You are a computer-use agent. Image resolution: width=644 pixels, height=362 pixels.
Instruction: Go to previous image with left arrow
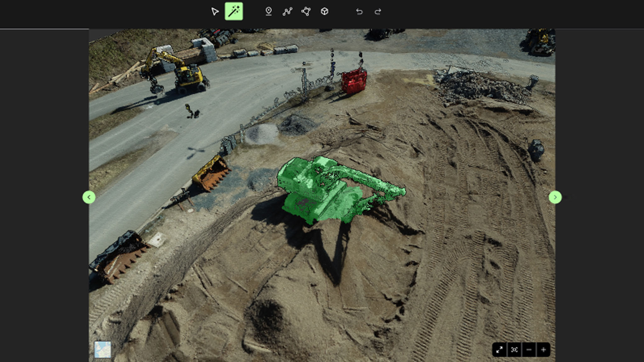click(89, 197)
